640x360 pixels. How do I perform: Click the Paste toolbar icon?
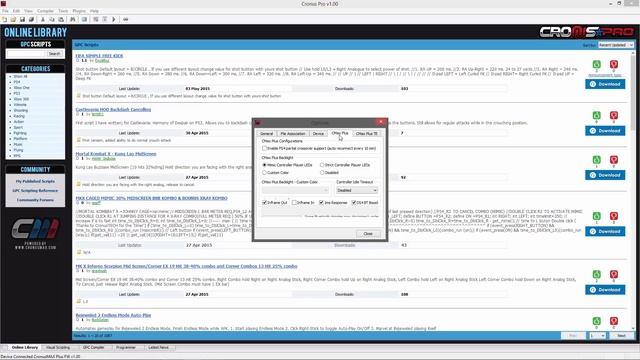(x=61, y=19)
